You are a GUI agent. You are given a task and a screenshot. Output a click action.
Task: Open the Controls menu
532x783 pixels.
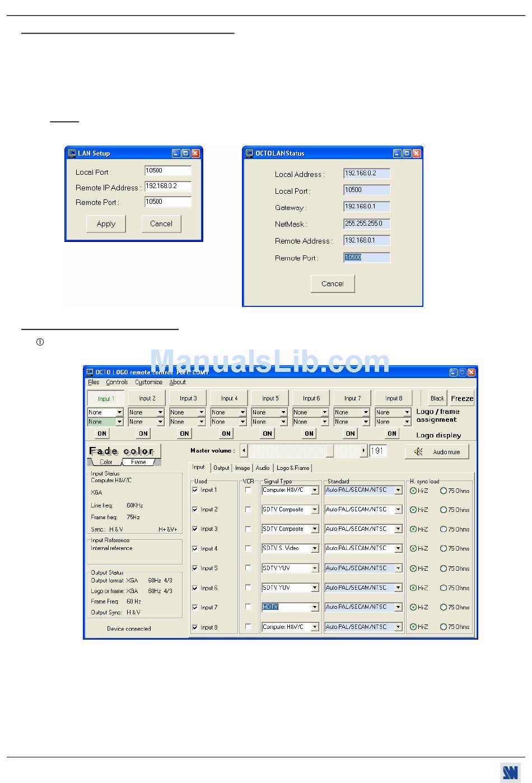point(117,382)
